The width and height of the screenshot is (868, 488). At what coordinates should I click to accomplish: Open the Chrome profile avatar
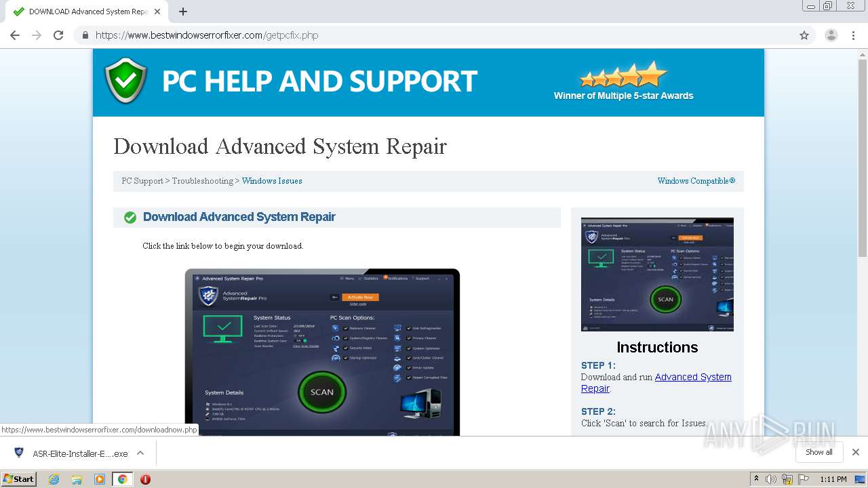[x=831, y=35]
